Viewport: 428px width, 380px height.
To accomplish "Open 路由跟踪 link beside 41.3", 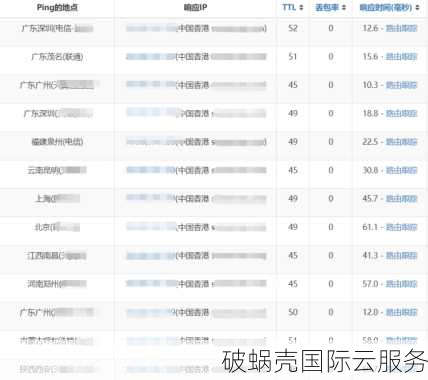I will tap(402, 255).
